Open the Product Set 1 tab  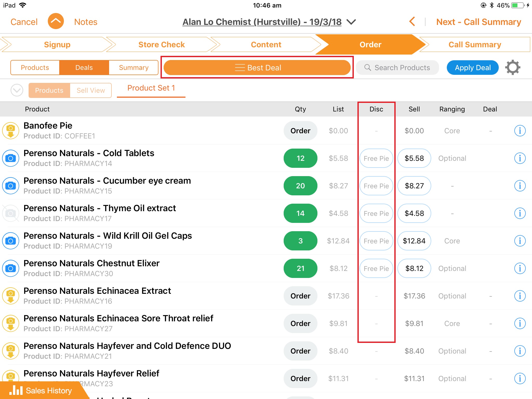[151, 88]
